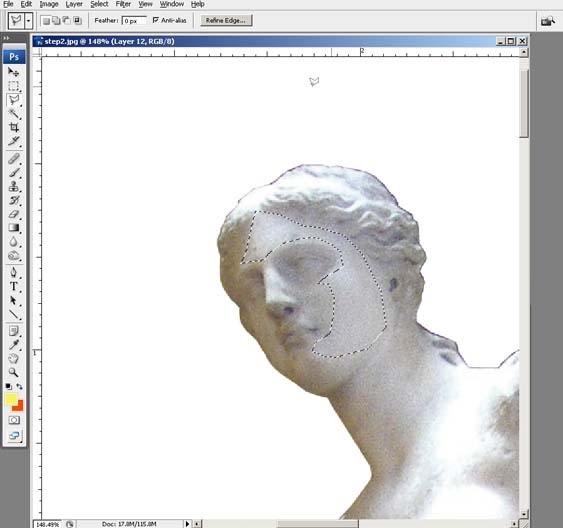Select the Eyedropper tool

click(x=14, y=345)
